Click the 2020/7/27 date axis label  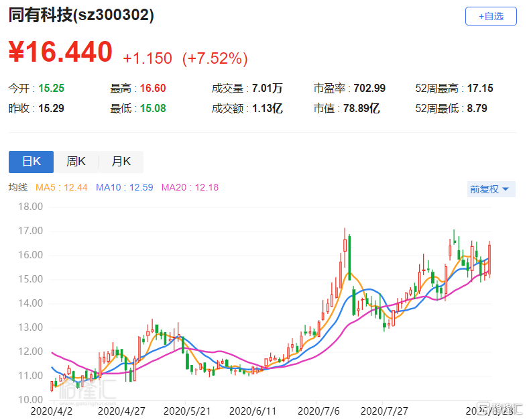pos(384,411)
